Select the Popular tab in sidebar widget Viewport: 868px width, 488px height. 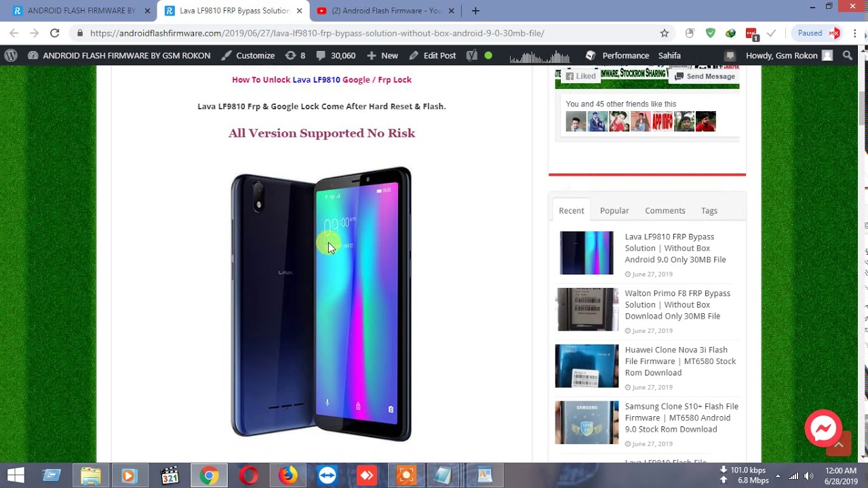click(x=614, y=211)
